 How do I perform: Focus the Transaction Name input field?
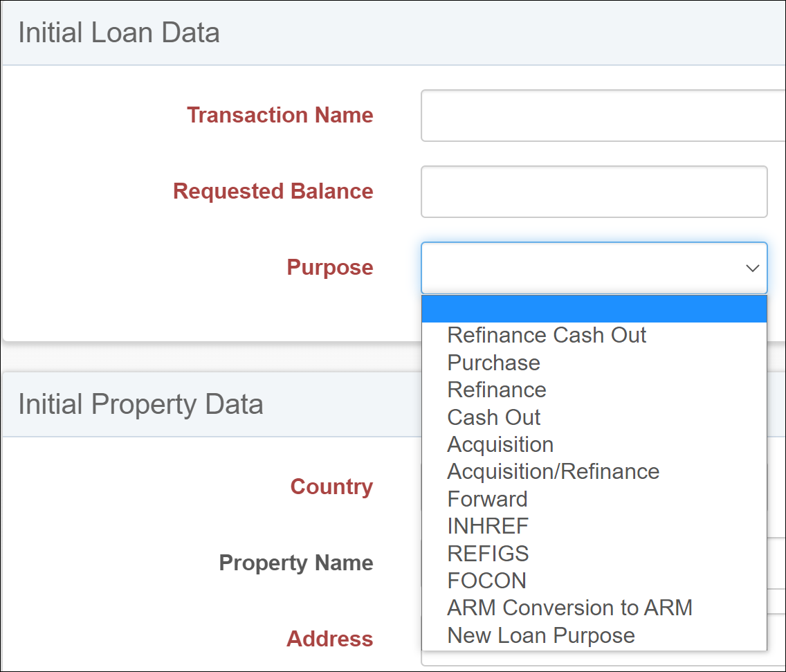pos(602,116)
